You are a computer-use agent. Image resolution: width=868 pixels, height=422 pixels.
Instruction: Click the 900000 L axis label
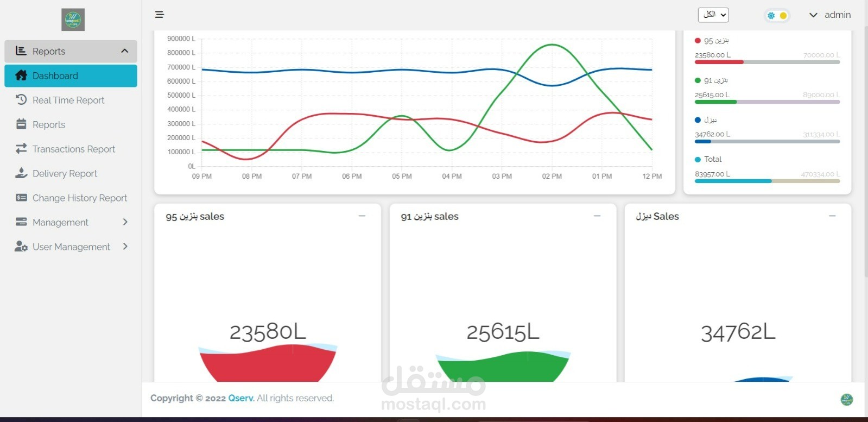pyautogui.click(x=181, y=39)
